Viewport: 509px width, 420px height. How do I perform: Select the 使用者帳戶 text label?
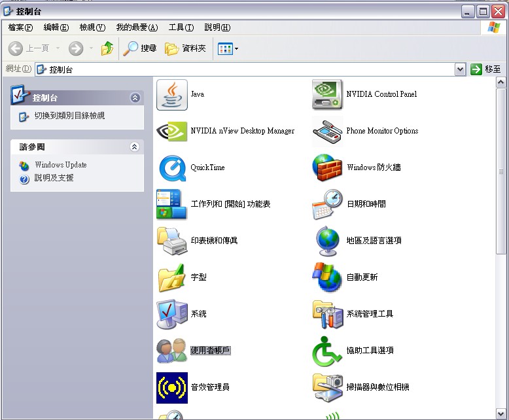tap(211, 351)
